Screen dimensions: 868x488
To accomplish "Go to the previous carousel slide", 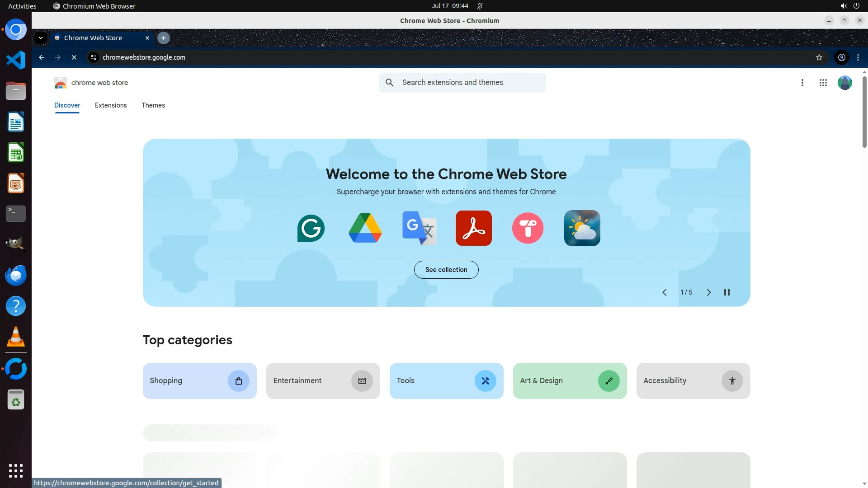I will tap(664, 292).
